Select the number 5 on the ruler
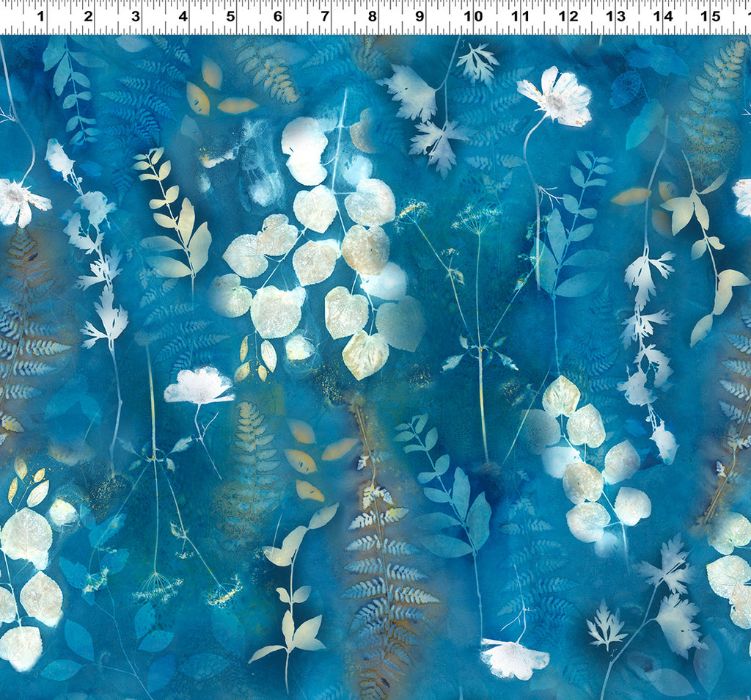The width and height of the screenshot is (751, 700). pos(230,16)
